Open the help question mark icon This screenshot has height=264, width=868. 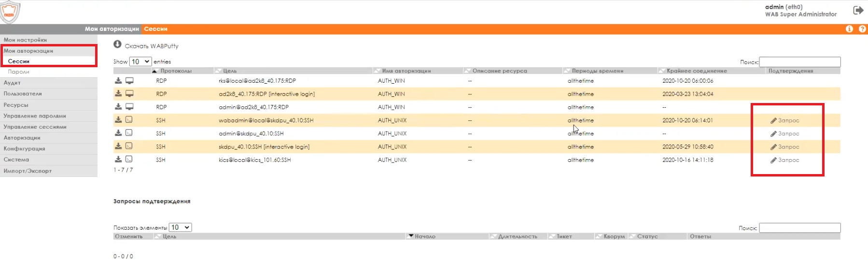862,29
